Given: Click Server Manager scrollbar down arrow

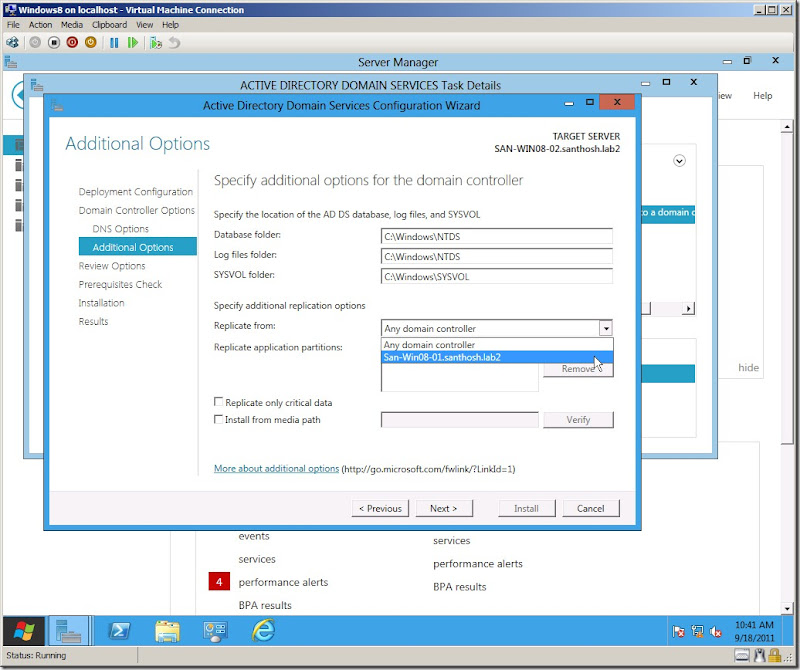Looking at the screenshot, I should pos(786,608).
